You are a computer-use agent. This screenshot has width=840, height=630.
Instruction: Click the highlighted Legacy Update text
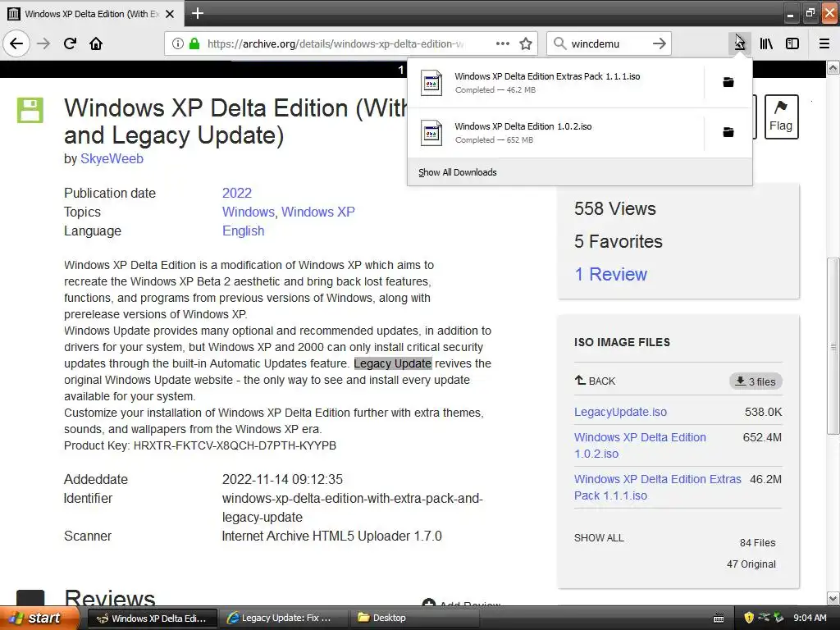click(393, 363)
